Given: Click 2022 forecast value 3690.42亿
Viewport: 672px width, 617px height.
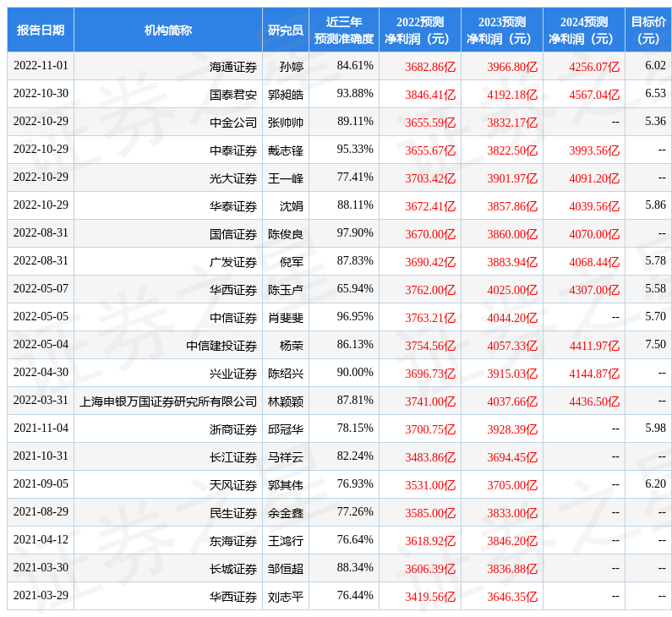Looking at the screenshot, I should pyautogui.click(x=430, y=262).
